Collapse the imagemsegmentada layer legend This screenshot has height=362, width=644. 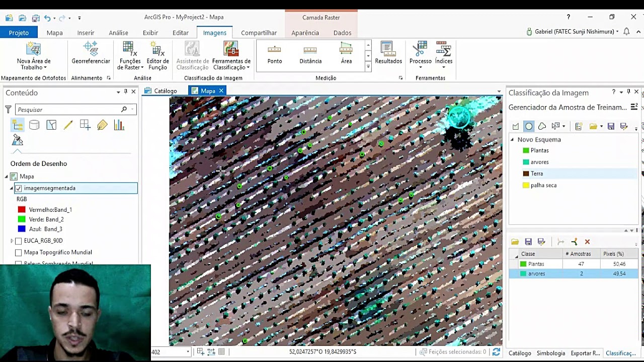coord(12,188)
